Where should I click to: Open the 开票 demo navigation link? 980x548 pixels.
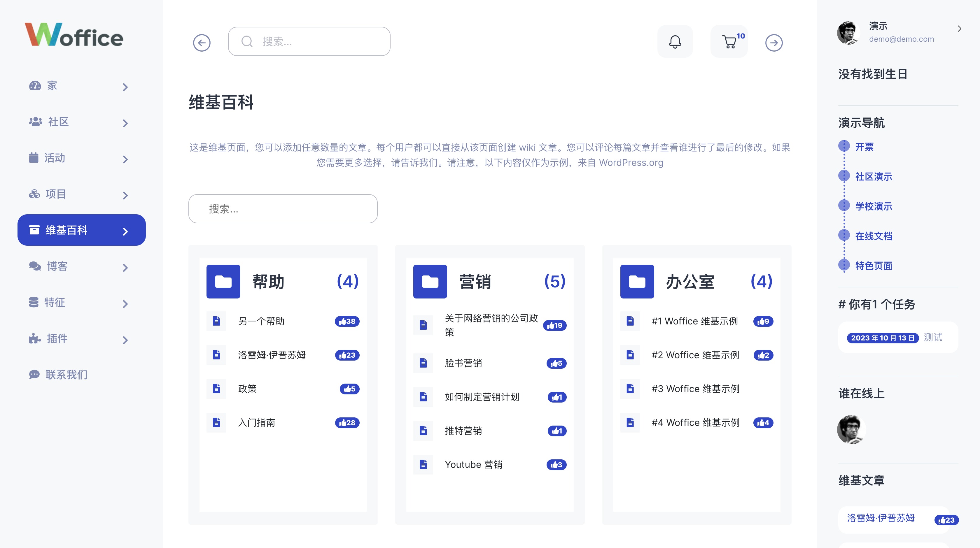(x=864, y=147)
